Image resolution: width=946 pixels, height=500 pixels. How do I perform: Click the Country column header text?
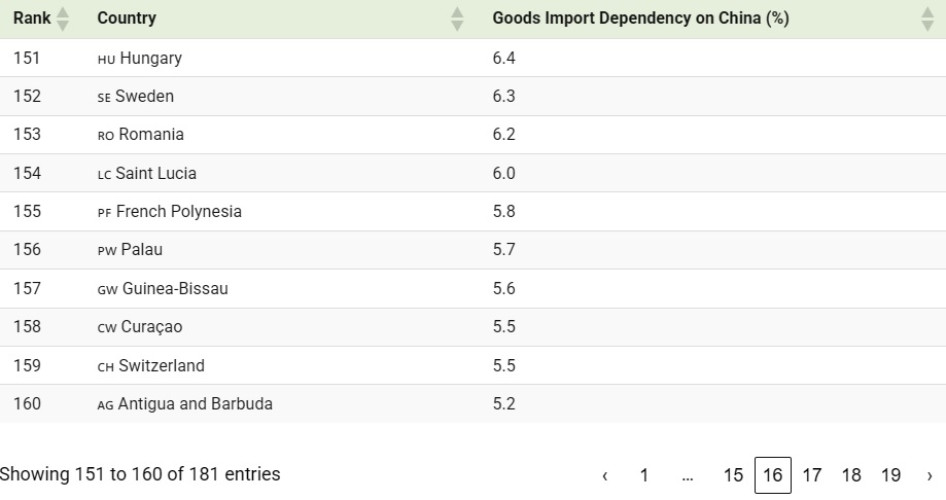tap(127, 19)
